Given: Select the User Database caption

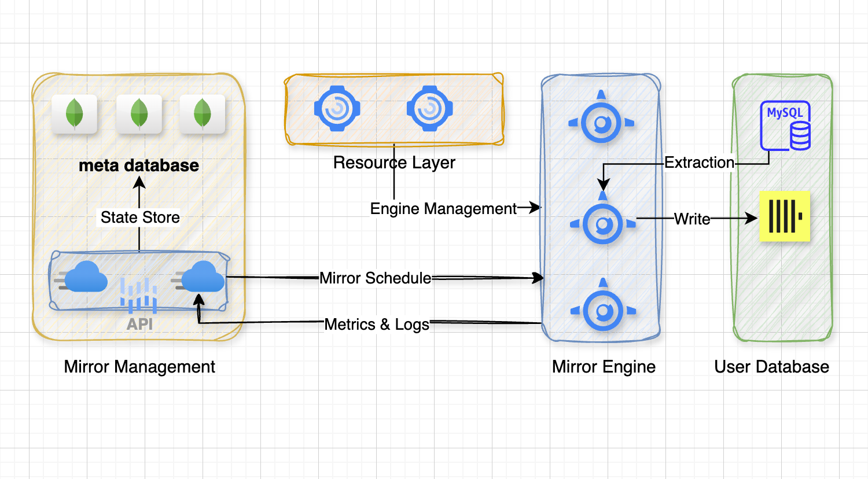Looking at the screenshot, I should pyautogui.click(x=771, y=367).
